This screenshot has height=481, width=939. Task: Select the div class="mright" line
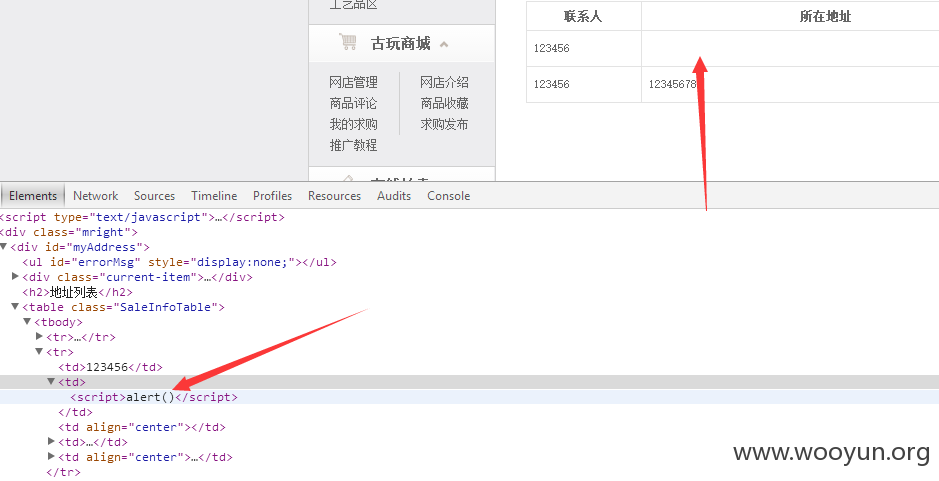pyautogui.click(x=68, y=232)
